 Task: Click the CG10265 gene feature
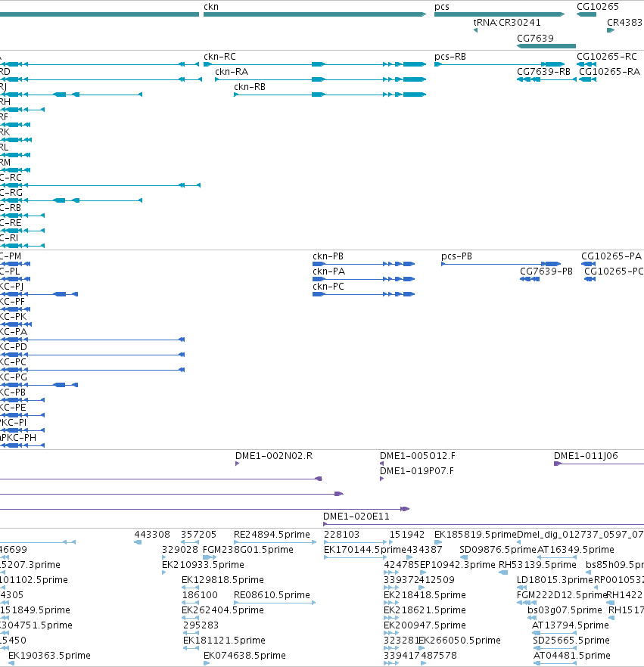(x=586, y=14)
